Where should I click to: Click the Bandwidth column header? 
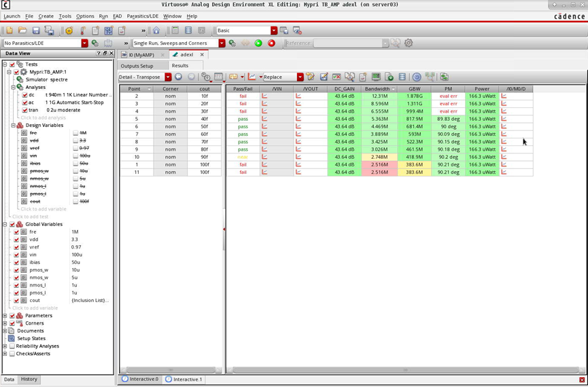(377, 89)
